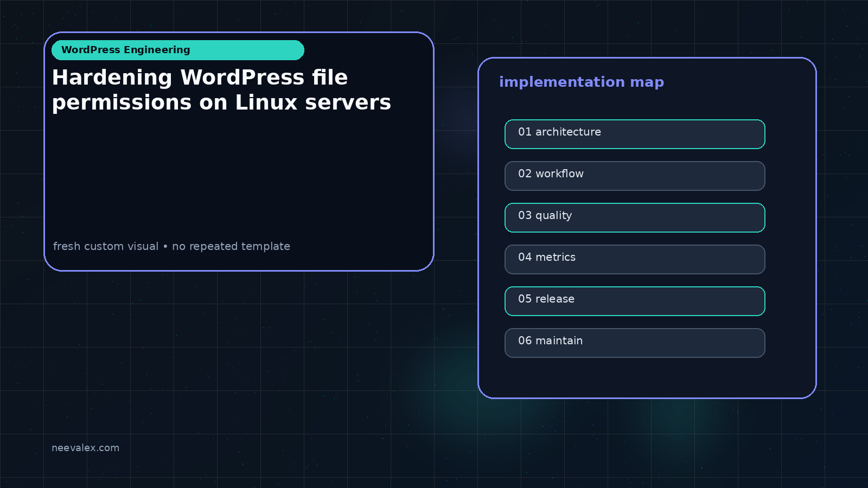Open the 03 quality step

click(635, 217)
